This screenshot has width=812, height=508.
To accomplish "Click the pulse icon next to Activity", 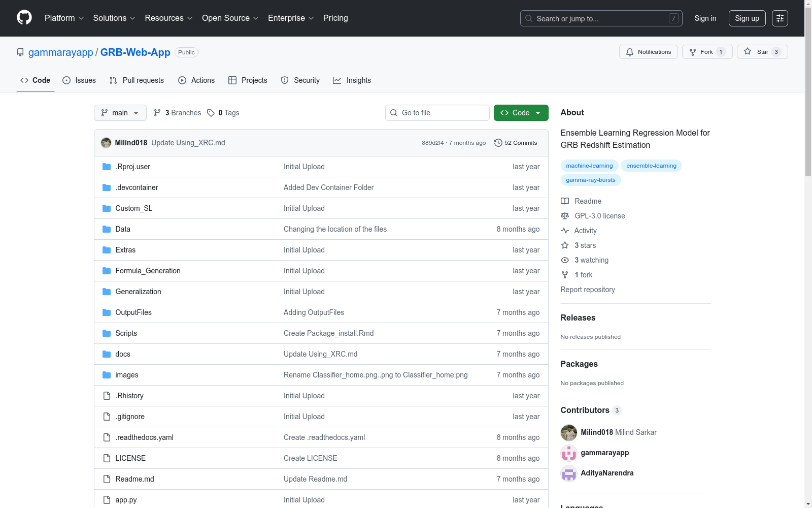I will pyautogui.click(x=565, y=231).
